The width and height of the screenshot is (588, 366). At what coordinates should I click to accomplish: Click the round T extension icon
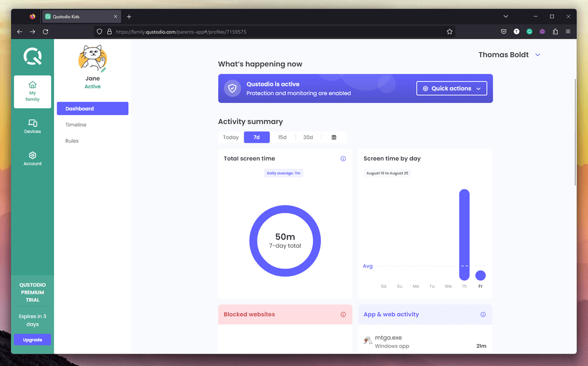tap(517, 32)
